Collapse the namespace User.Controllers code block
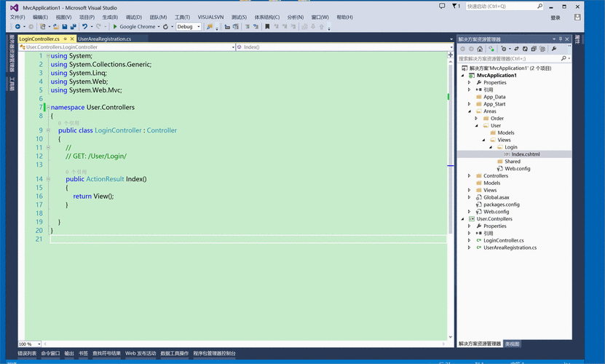605x364 pixels. coord(48,107)
